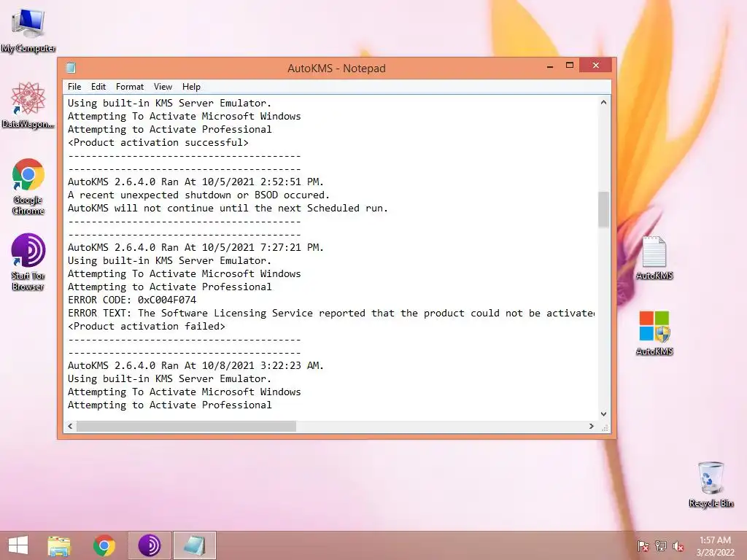Viewport: 747px width, 560px height.
Task: Click line 'AutoKMS will not continue until the next Scheduled run.'
Action: click(228, 208)
